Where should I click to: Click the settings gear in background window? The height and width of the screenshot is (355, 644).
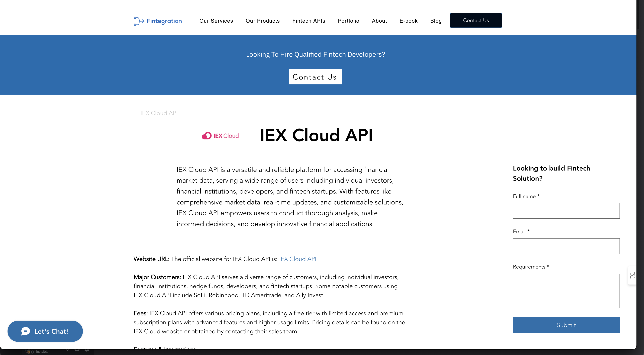click(87, 350)
